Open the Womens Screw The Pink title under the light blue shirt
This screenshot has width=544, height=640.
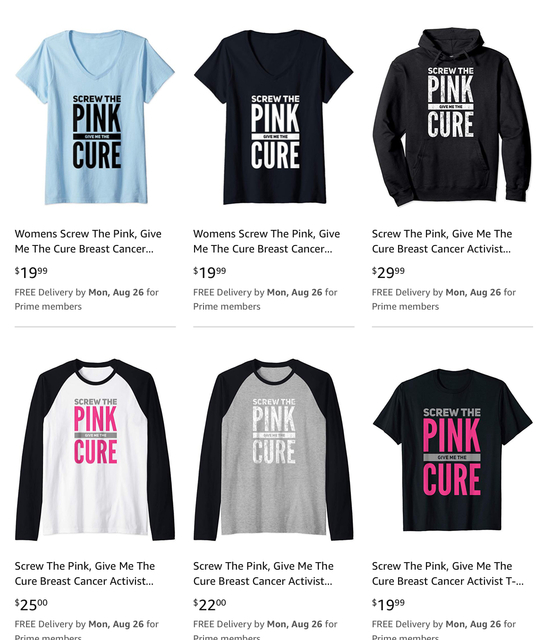pyautogui.click(x=88, y=241)
